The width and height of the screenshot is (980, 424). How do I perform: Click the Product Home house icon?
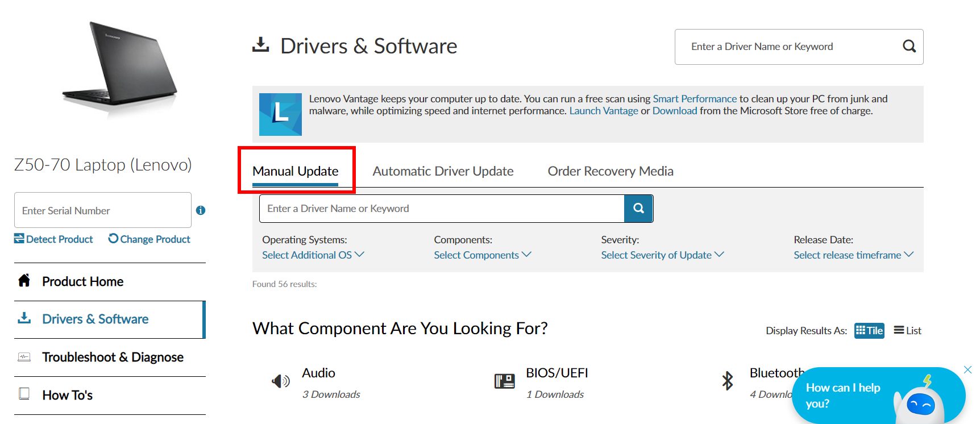[x=24, y=281]
